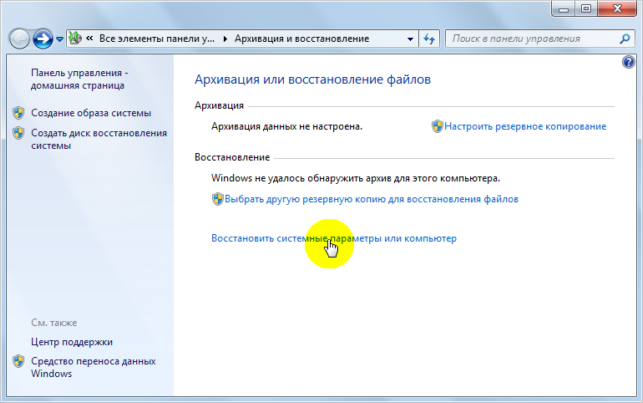The height and width of the screenshot is (403, 643).
Task: Open 'Центр поддержки' link
Action: (x=72, y=342)
